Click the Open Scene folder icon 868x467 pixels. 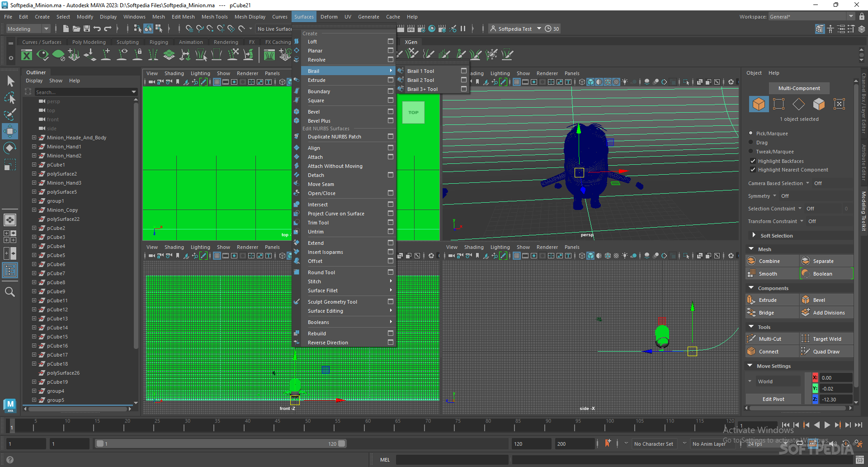[76, 29]
